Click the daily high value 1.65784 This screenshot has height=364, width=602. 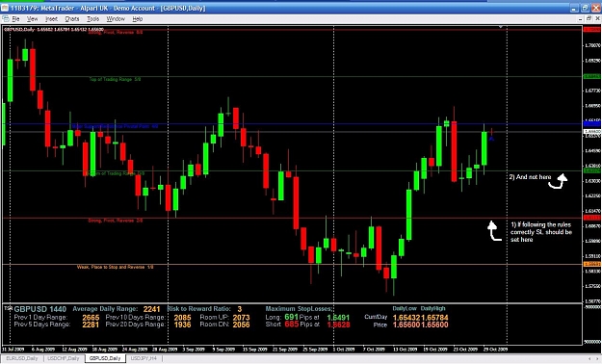click(x=434, y=318)
